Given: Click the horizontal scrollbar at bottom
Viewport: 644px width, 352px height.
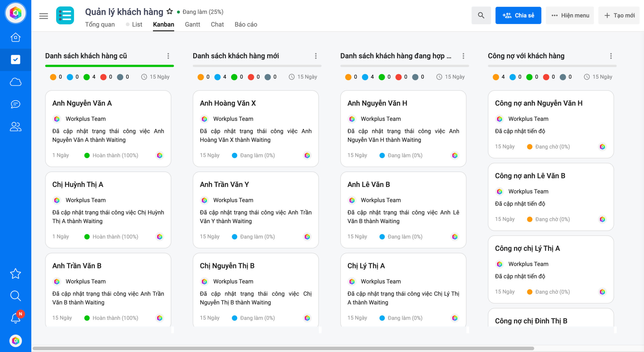Looking at the screenshot, I should [283, 348].
